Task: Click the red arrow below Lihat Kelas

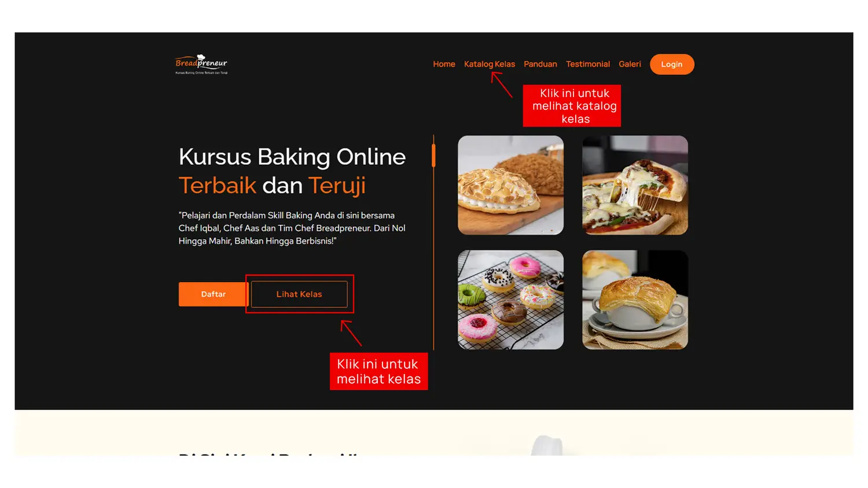Action: [351, 333]
